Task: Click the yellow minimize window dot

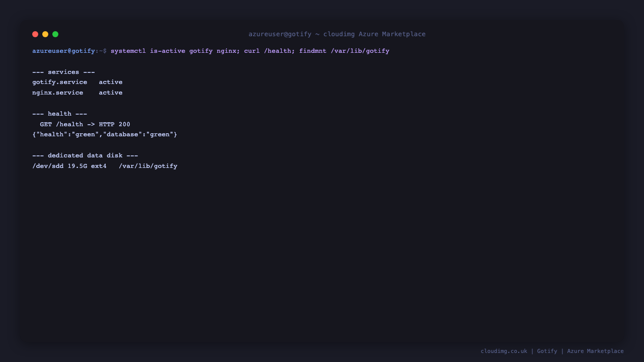Action: [45, 34]
